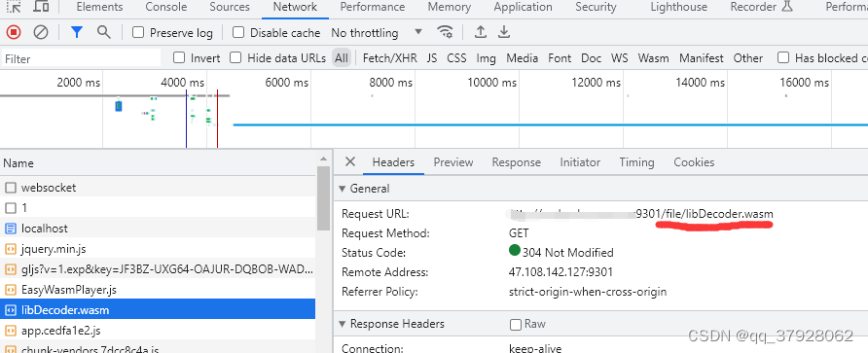Filter requests by CSS type
The height and width of the screenshot is (353, 868).
[x=456, y=58]
